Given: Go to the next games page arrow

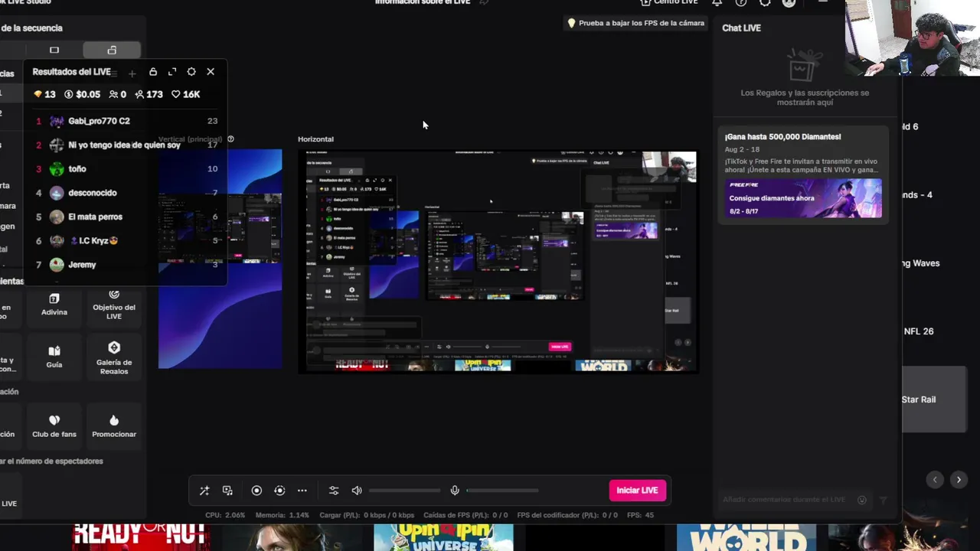Looking at the screenshot, I should point(959,480).
